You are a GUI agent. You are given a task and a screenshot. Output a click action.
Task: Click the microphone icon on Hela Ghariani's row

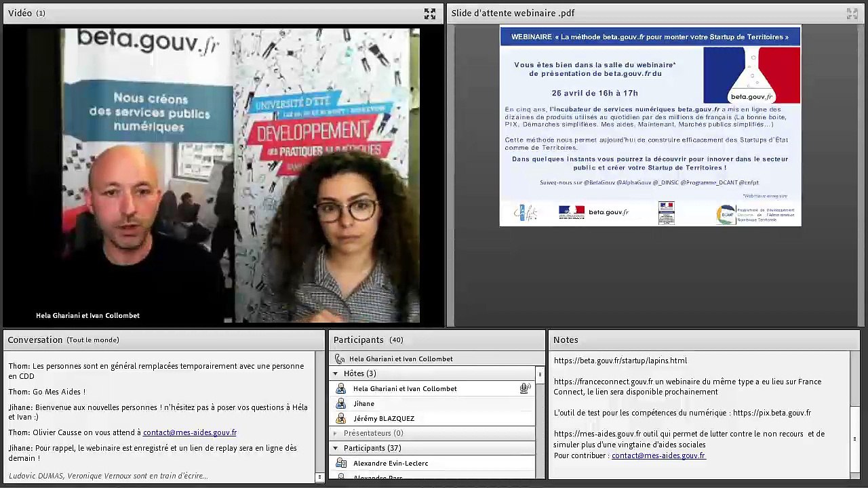click(524, 388)
